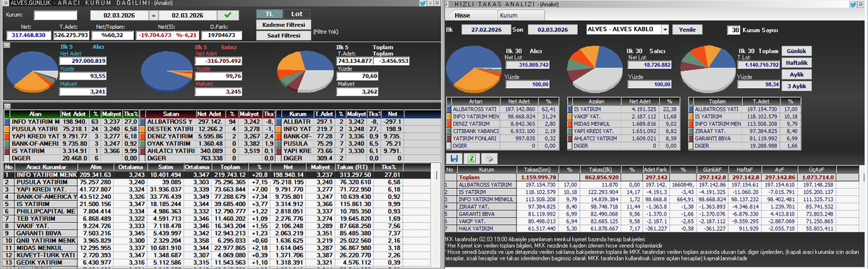The image size is (868, 269).
Task: Edit the Kurum Sayısı value 30
Action: 734,30
